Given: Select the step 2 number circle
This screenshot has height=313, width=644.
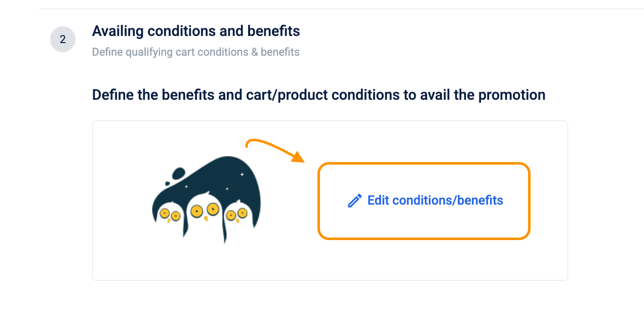Looking at the screenshot, I should (x=63, y=40).
